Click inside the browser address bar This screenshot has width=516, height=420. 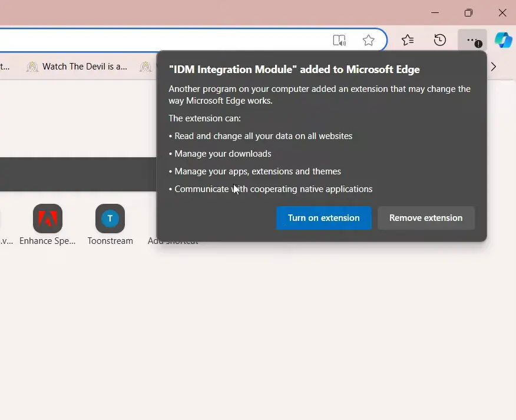click(x=165, y=41)
